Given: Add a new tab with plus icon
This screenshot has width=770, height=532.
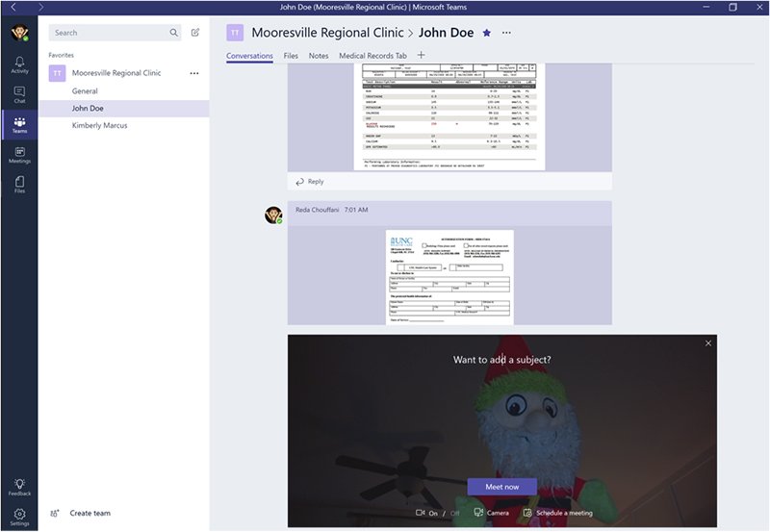Looking at the screenshot, I should [x=421, y=55].
